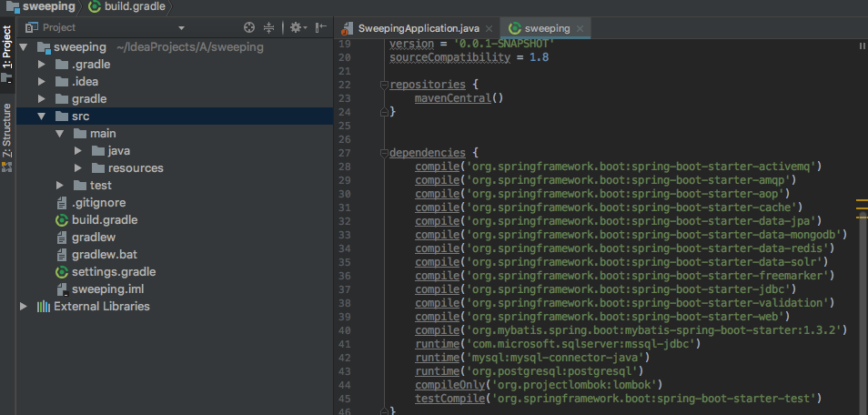This screenshot has height=415, width=868.
Task: Click the settings.gradle Gradle icon
Action: click(x=62, y=272)
